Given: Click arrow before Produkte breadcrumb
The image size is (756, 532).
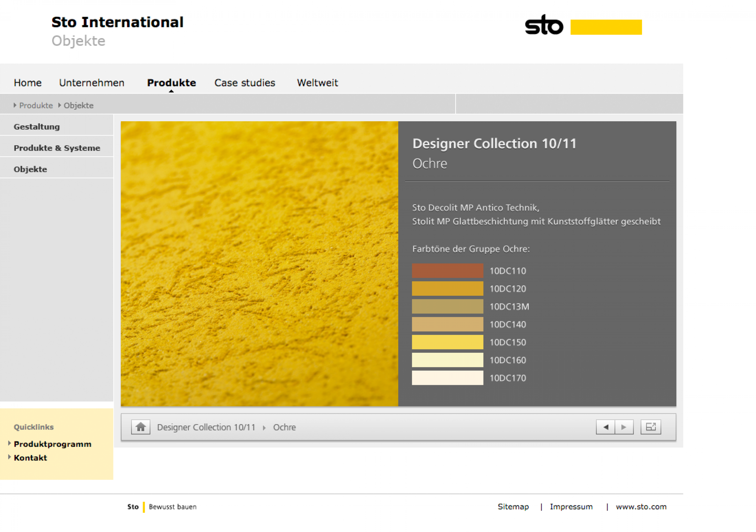Looking at the screenshot, I should coord(15,105).
